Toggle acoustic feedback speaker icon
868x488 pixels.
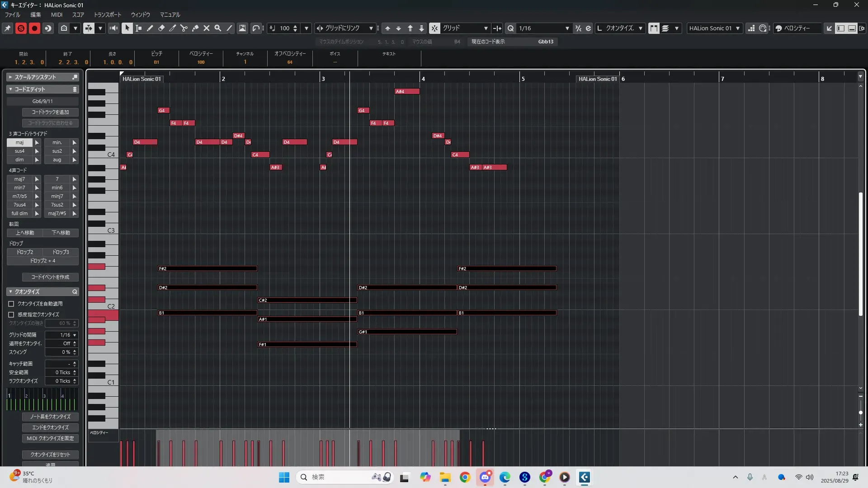[113, 28]
